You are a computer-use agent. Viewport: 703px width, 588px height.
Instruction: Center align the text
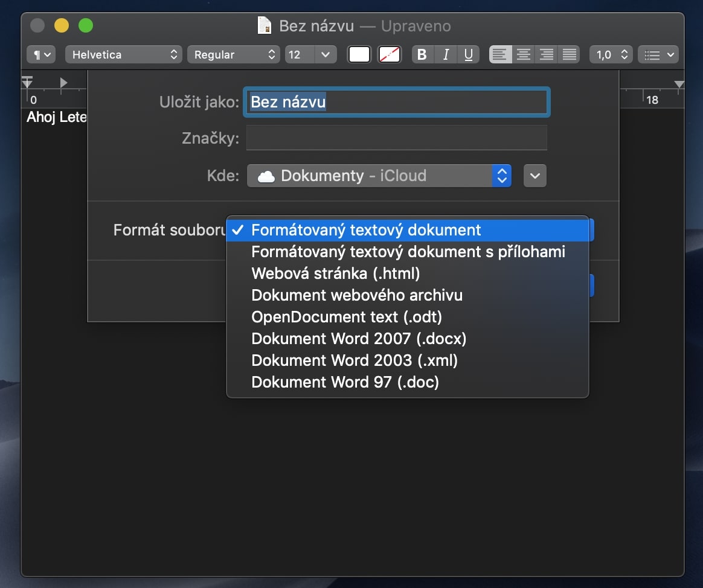[x=523, y=55]
